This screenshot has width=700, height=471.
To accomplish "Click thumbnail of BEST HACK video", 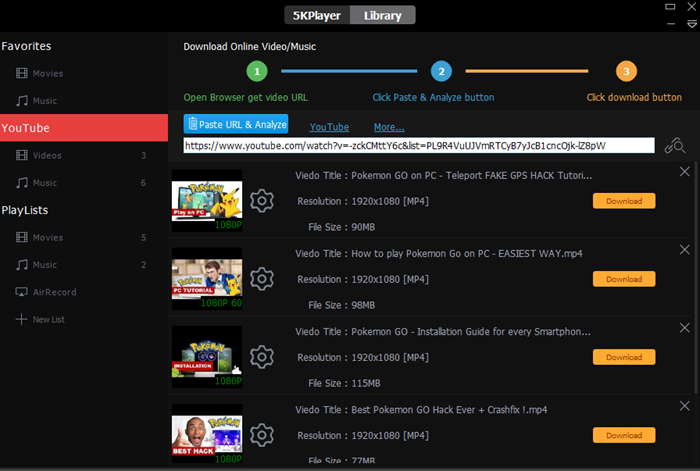I will coord(207,435).
